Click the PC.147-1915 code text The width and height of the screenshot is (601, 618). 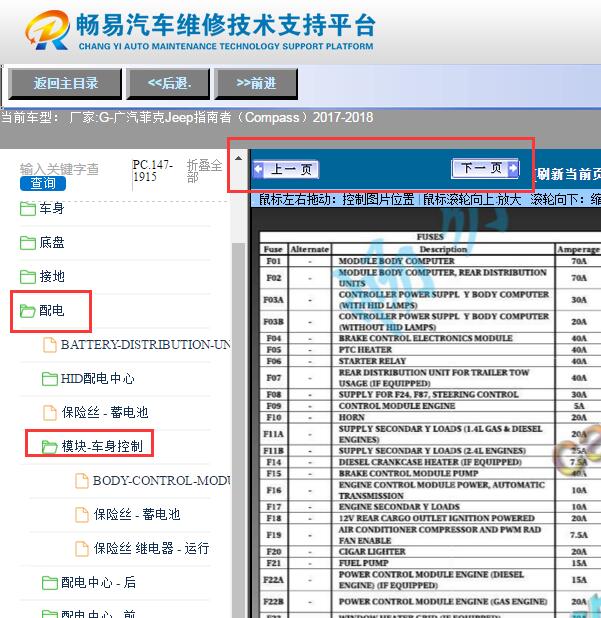coord(153,171)
